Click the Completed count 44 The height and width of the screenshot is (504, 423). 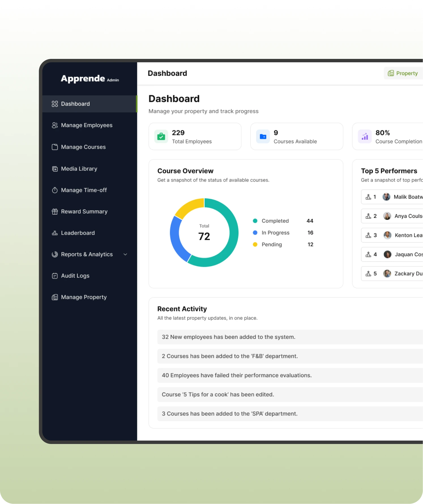[310, 221]
